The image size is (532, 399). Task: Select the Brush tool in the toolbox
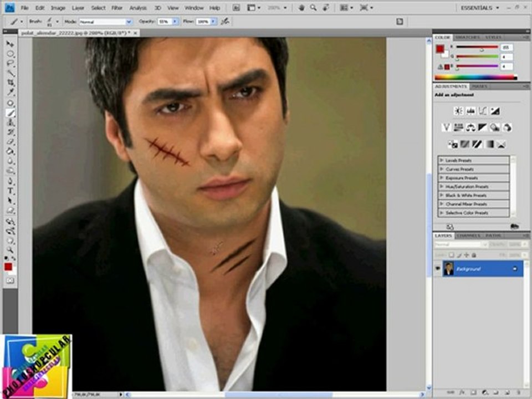point(11,112)
